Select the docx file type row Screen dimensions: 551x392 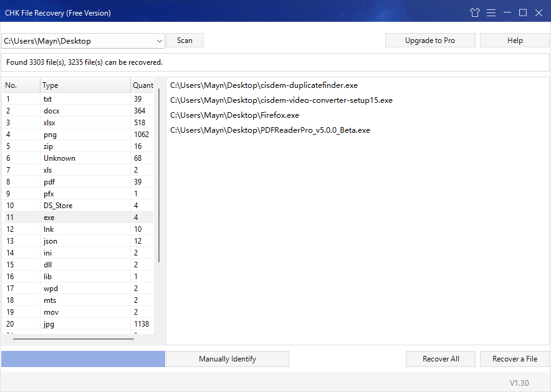[75, 110]
